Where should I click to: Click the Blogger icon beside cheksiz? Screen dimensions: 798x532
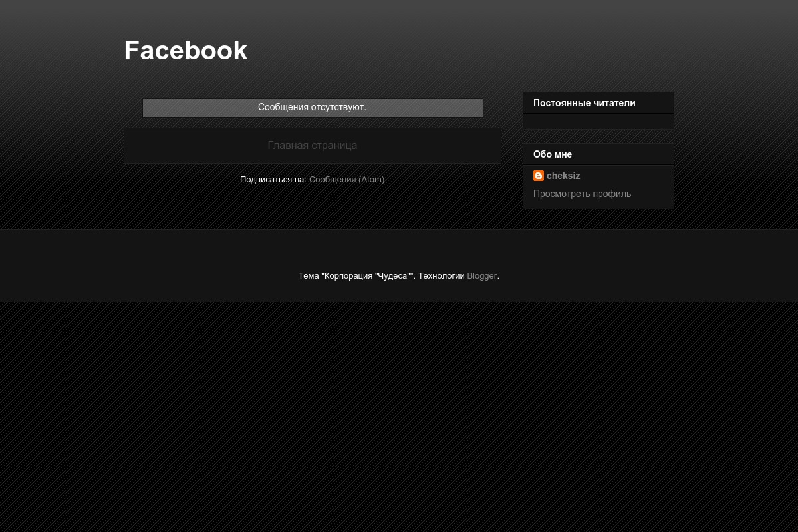(x=539, y=176)
